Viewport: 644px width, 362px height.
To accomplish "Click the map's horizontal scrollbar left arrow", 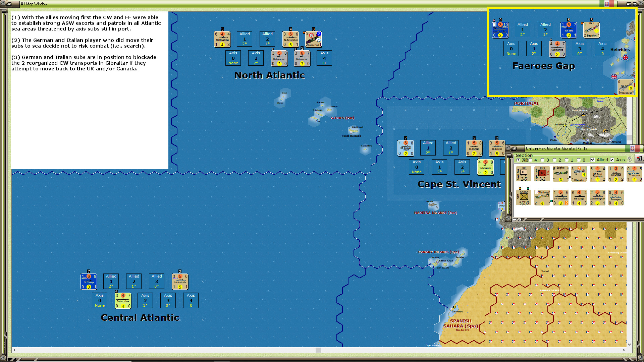I will tap(14, 350).
